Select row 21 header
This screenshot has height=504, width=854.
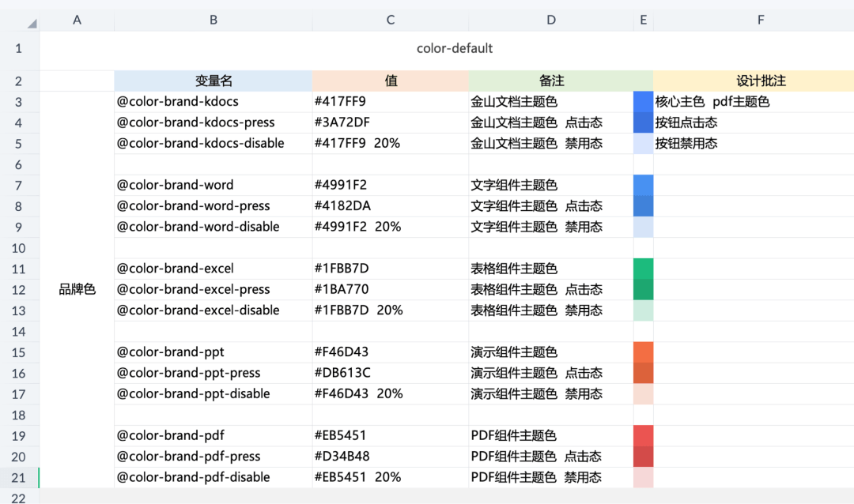point(19,477)
